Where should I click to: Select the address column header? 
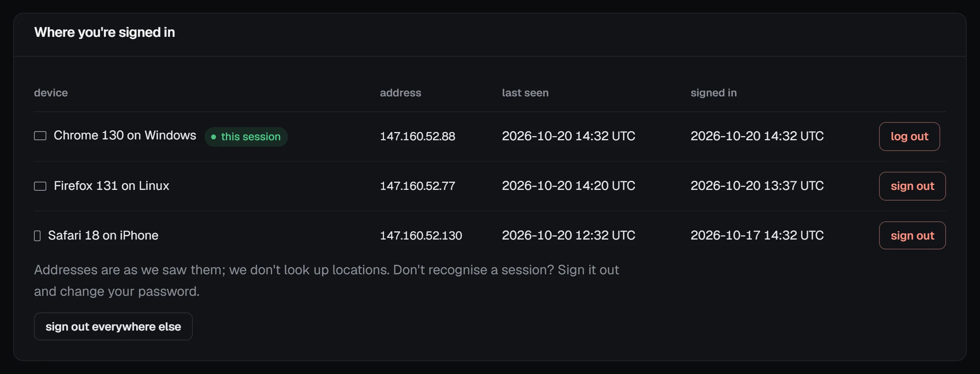tap(400, 93)
